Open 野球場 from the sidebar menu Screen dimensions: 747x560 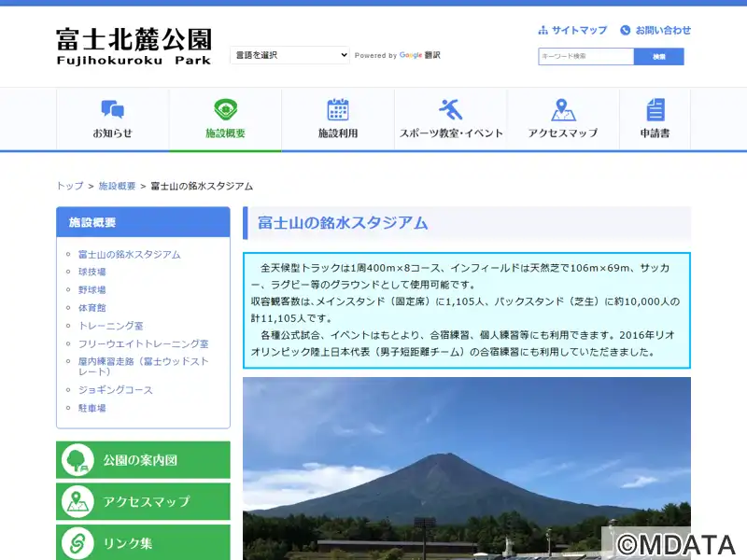pyautogui.click(x=92, y=289)
